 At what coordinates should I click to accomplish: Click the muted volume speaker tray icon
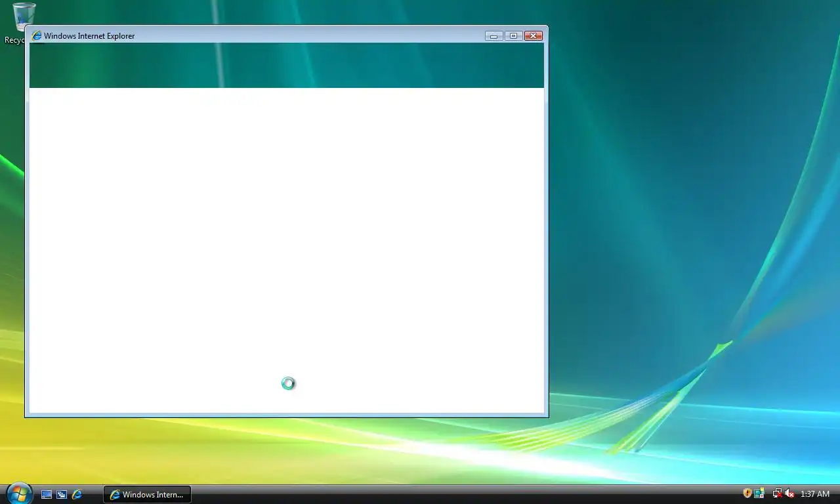pos(789,493)
